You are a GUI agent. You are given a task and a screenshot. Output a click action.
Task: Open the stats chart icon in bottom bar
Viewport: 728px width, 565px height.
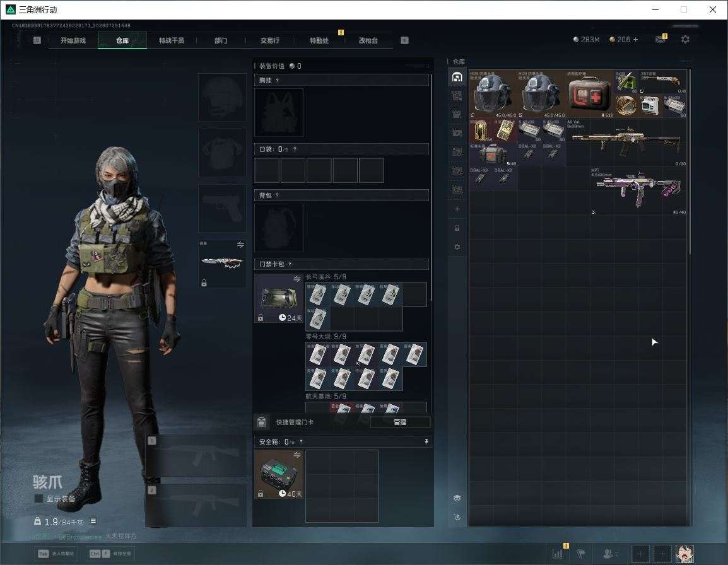pyautogui.click(x=557, y=554)
